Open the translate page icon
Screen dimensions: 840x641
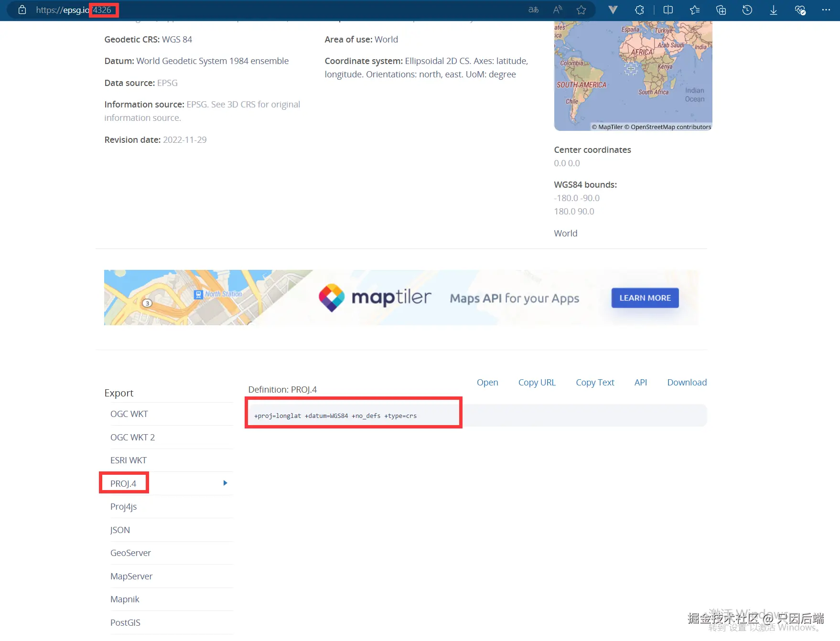(x=533, y=10)
